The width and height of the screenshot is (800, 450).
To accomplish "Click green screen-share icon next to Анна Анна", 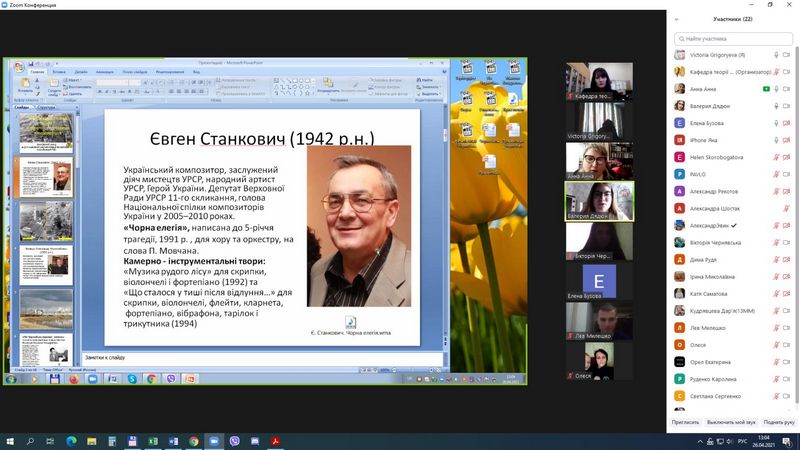I will click(x=766, y=89).
